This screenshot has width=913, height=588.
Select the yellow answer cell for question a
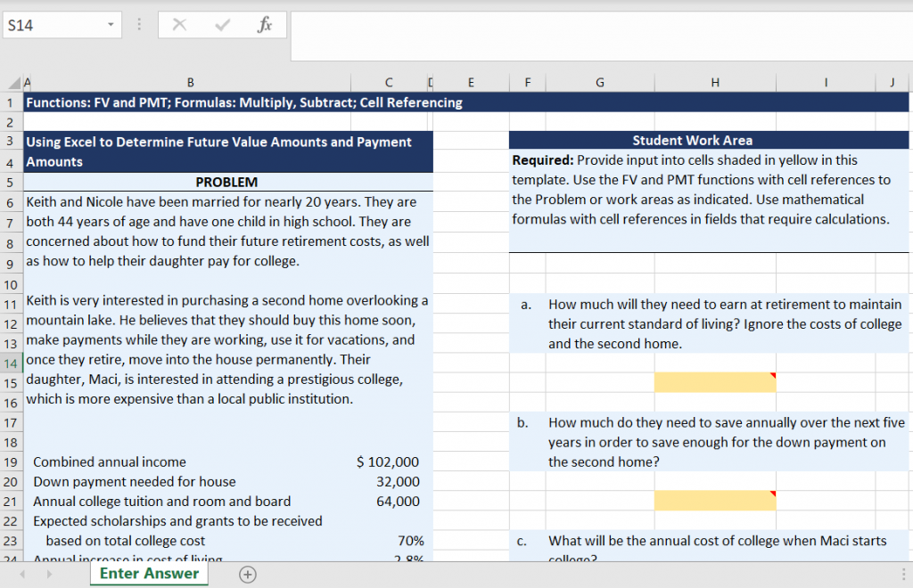[x=714, y=382]
